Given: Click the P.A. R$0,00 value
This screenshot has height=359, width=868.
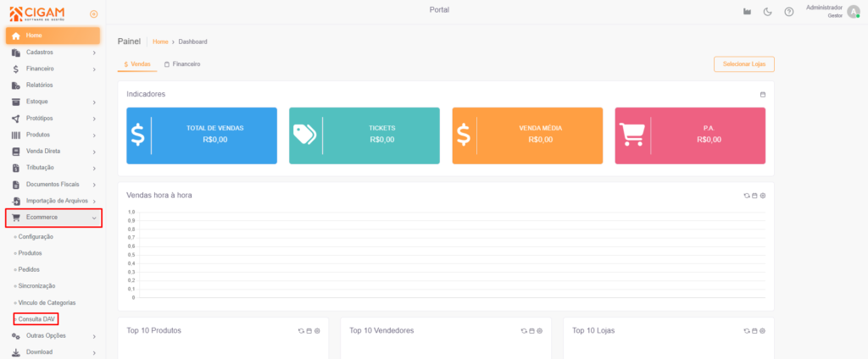Looking at the screenshot, I should point(709,140).
